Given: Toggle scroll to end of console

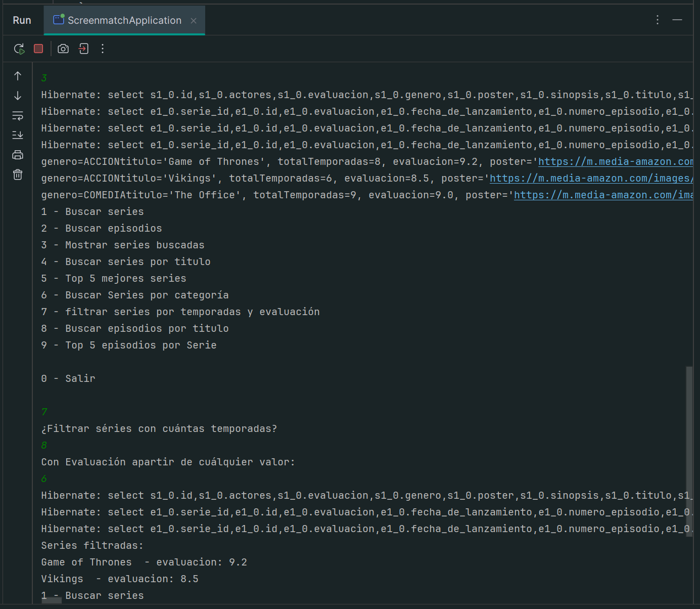Looking at the screenshot, I should coord(18,135).
